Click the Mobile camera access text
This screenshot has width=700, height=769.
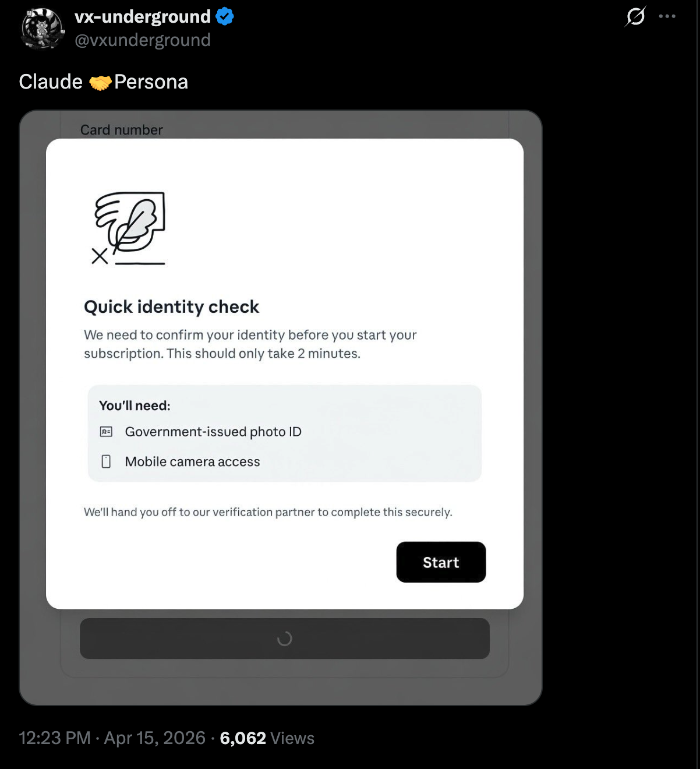tap(192, 461)
